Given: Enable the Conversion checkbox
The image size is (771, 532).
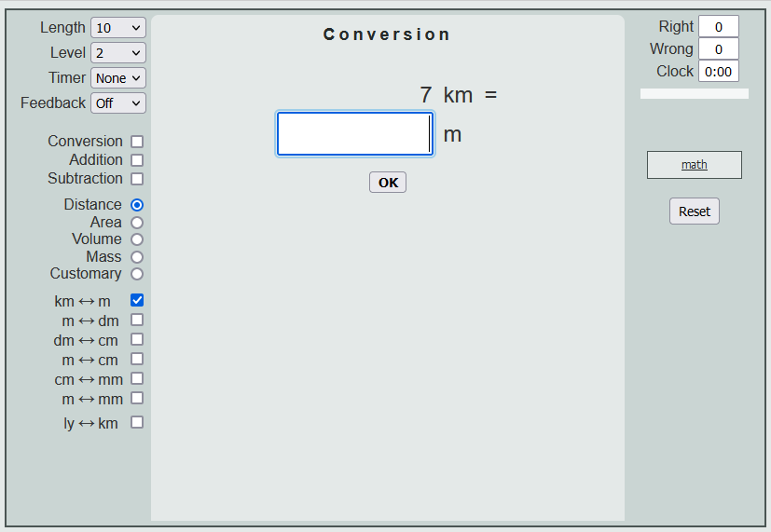Looking at the screenshot, I should 137,142.
